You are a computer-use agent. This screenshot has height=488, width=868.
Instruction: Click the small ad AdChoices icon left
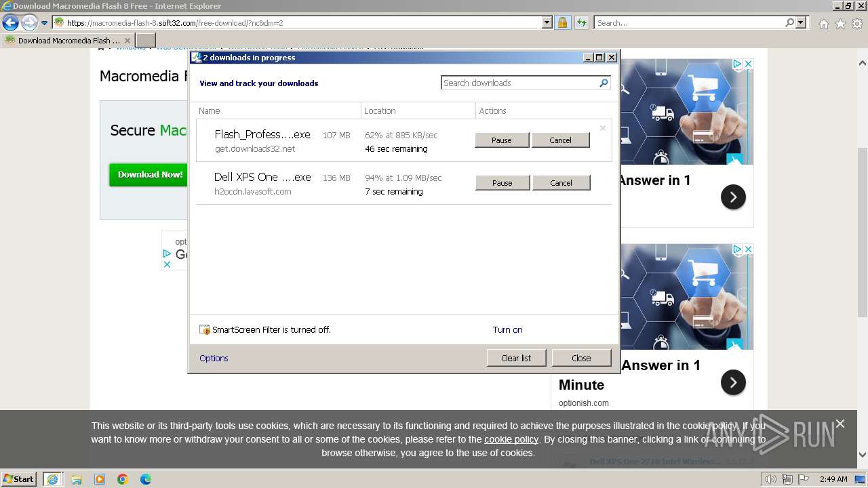point(167,253)
